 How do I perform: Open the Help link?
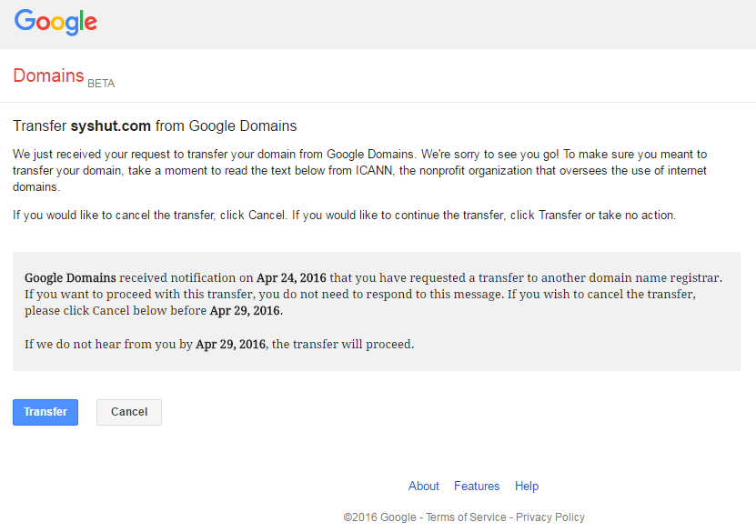527,486
